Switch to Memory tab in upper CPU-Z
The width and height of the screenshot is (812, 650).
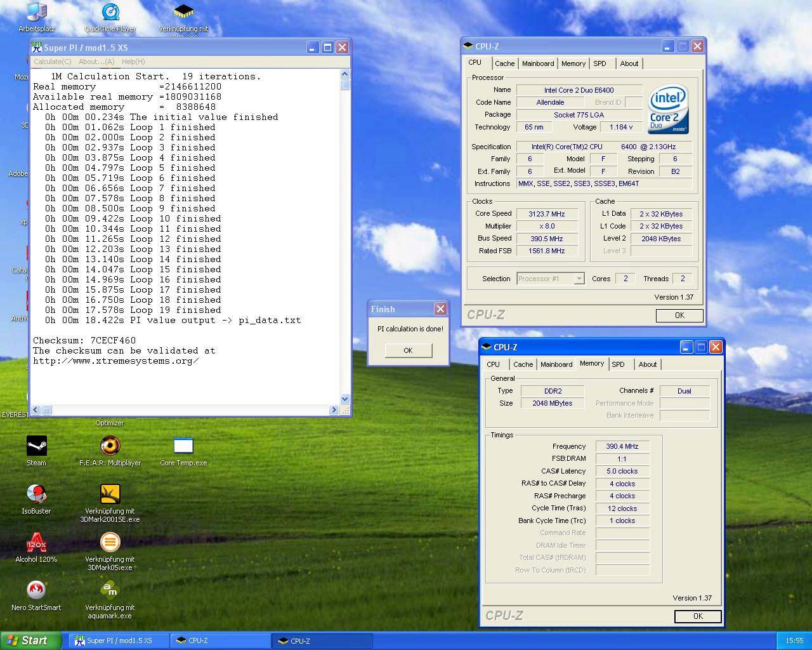point(573,63)
